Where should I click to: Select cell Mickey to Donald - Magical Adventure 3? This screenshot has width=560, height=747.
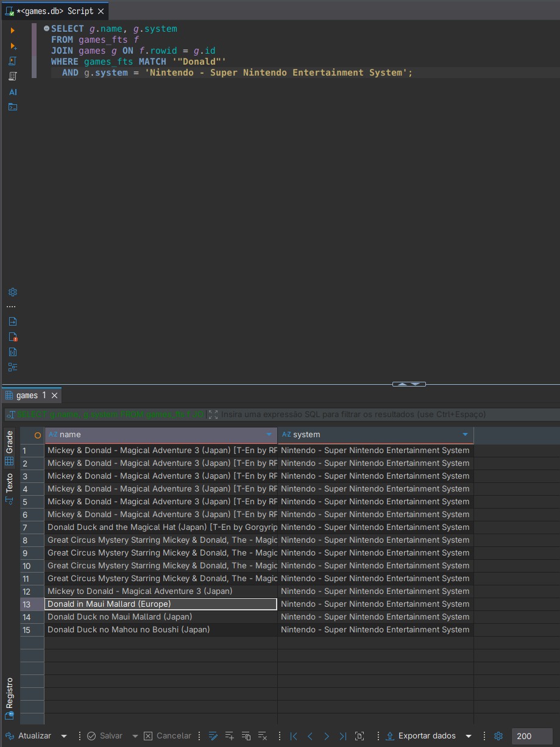(x=161, y=592)
